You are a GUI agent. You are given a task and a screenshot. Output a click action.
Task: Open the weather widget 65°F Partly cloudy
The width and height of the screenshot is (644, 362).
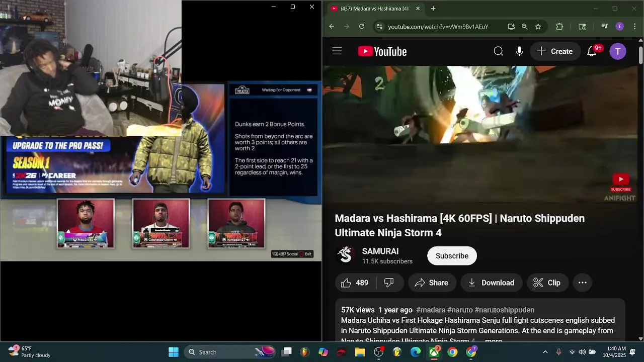29,351
